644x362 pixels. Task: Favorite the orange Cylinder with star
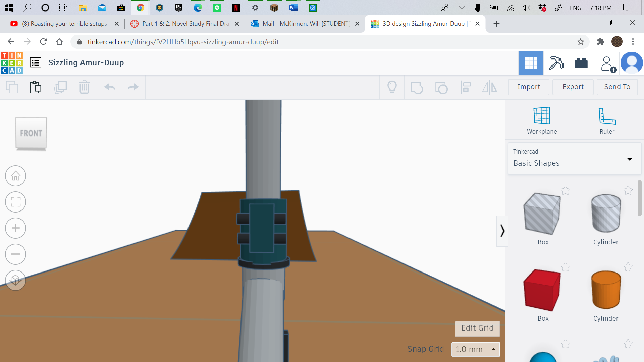click(628, 267)
